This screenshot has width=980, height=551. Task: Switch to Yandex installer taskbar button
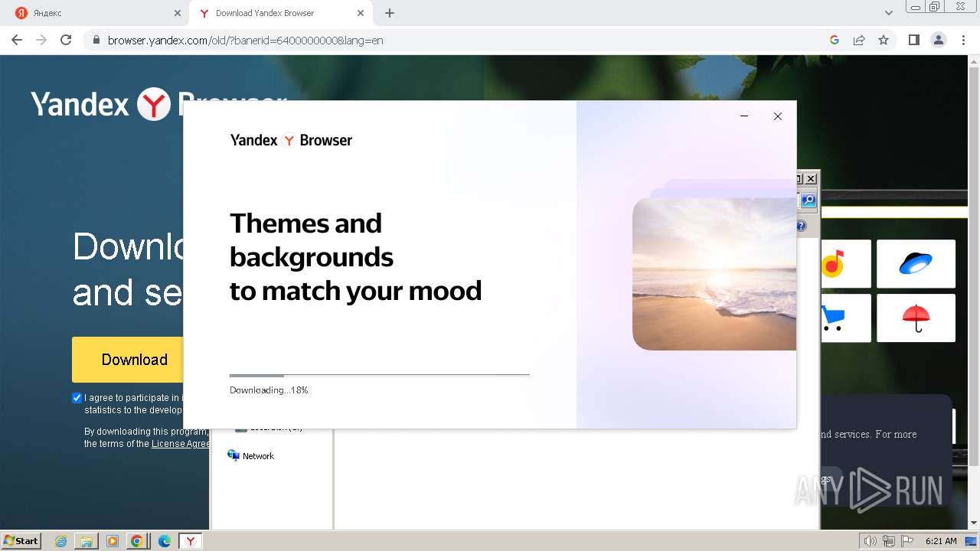pos(191,541)
